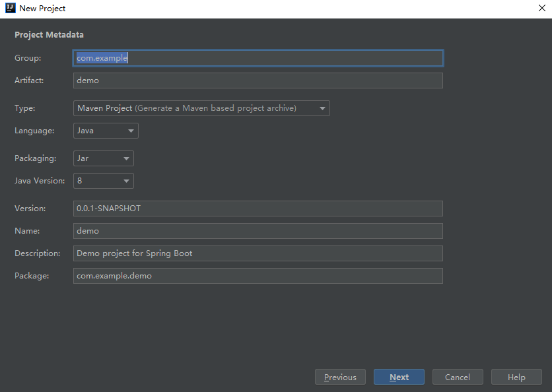
Task: Click the Package input field
Action: (x=258, y=276)
